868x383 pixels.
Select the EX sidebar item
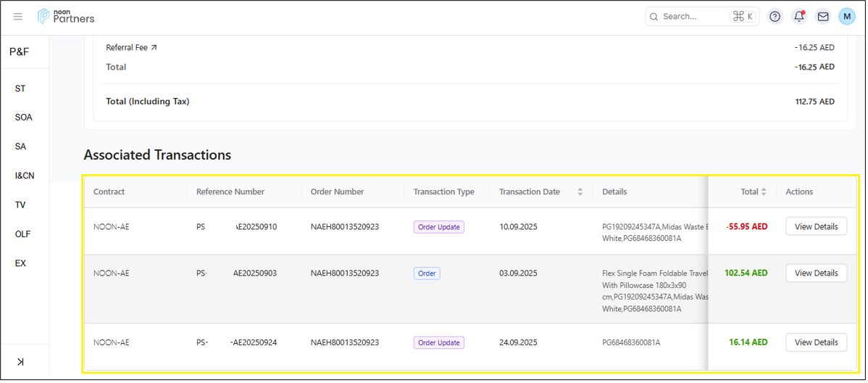[20, 263]
